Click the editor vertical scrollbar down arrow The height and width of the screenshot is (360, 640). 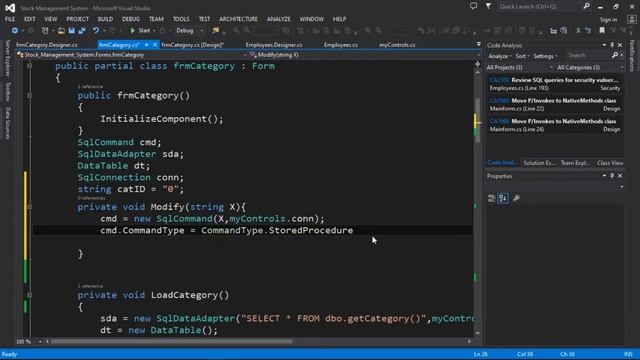pyautogui.click(x=477, y=333)
